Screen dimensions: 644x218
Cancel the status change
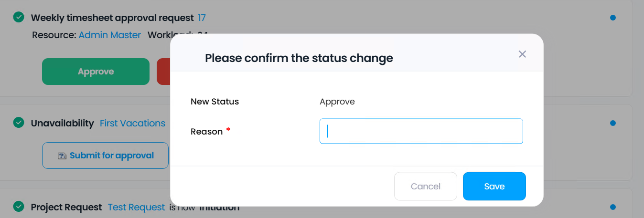425,186
